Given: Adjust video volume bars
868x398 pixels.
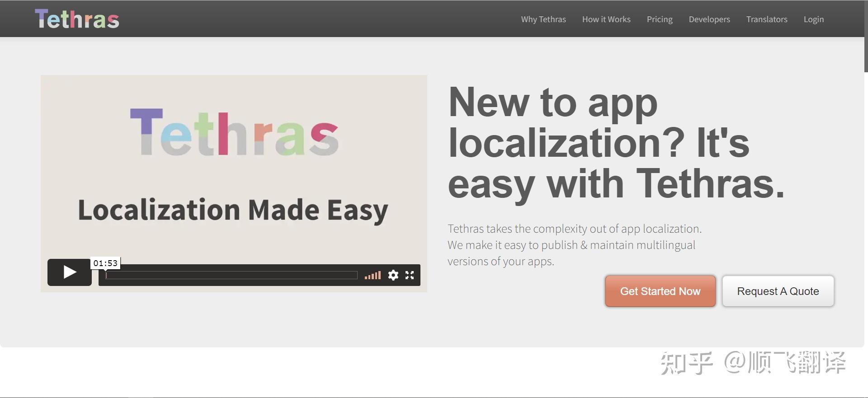Looking at the screenshot, I should (373, 275).
